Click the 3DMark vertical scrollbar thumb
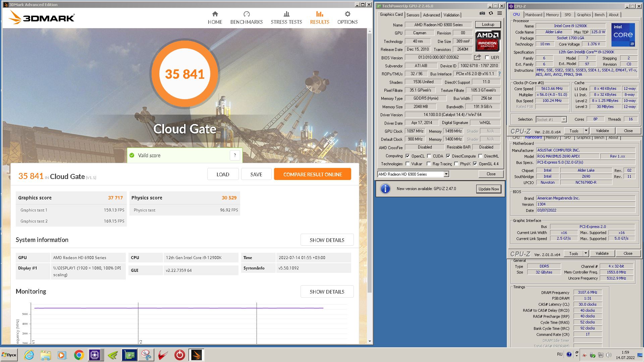Image resolution: width=644 pixels, height=362 pixels. [370, 163]
